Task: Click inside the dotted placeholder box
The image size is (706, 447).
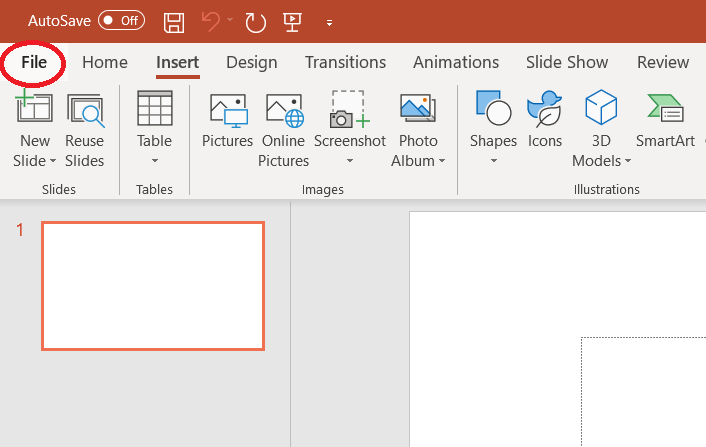Action: coord(643,392)
